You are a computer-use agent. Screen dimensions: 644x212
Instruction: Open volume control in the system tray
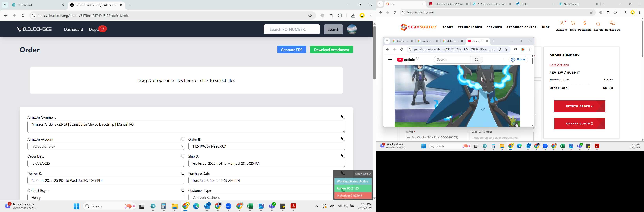click(346, 206)
